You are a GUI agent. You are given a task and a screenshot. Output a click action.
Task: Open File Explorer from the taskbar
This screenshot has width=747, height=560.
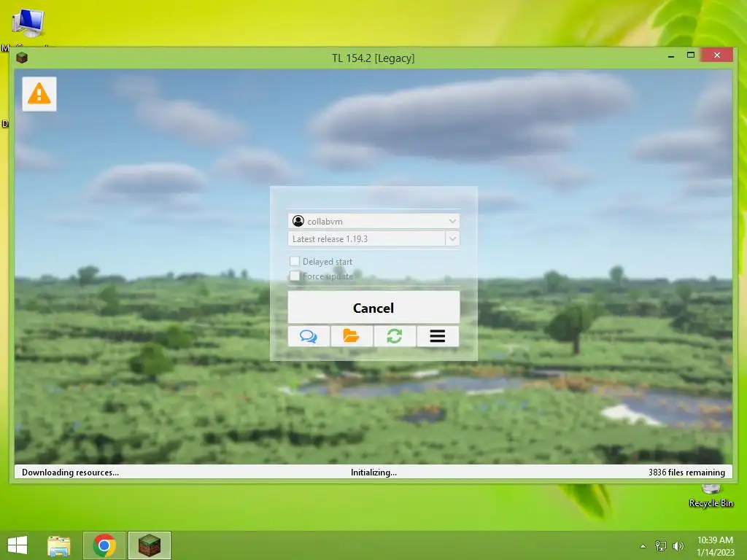(59, 545)
